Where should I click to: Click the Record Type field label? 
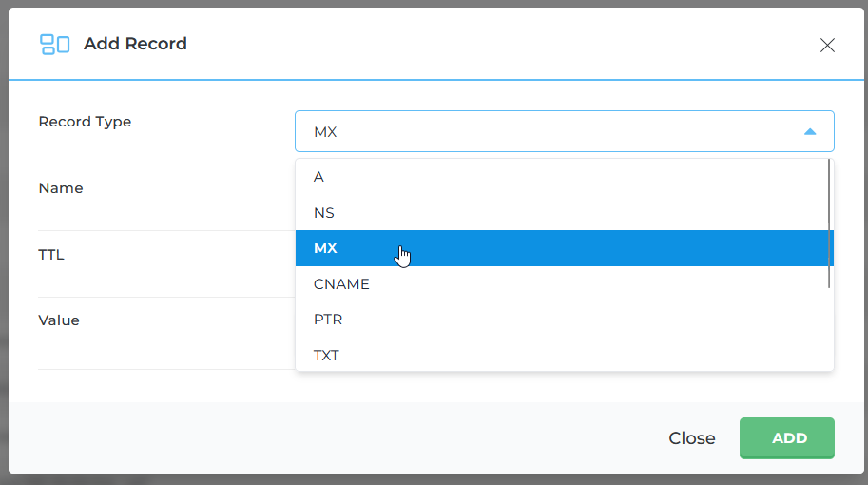(x=85, y=122)
